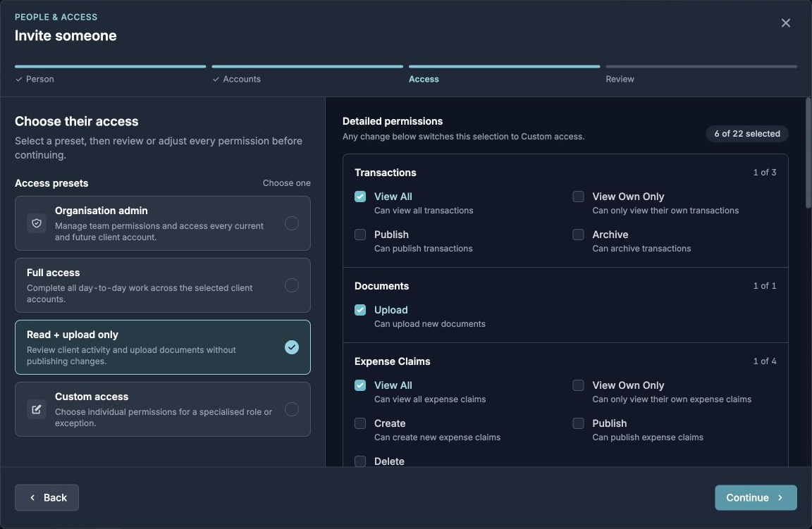This screenshot has height=529, width=812.
Task: Click the Review step progress bar
Action: point(701,66)
